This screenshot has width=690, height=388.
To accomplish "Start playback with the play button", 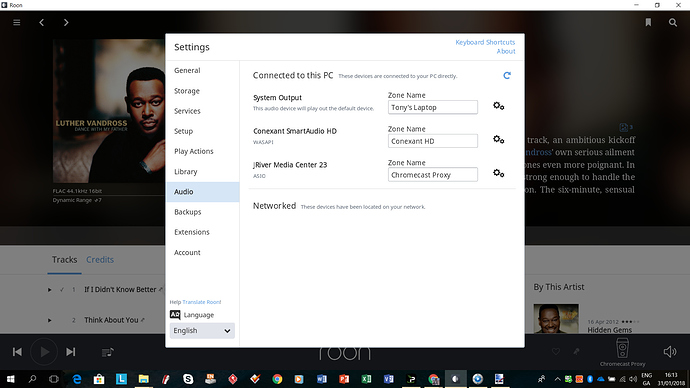I will [x=44, y=352].
